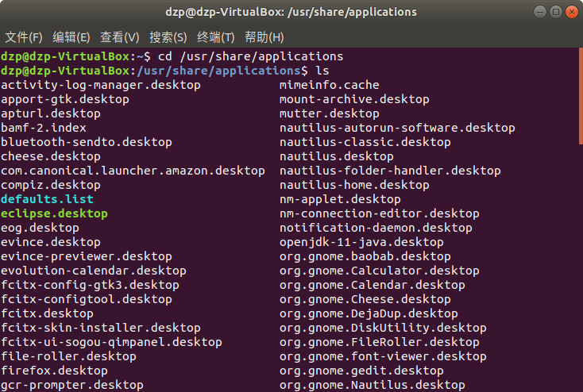Viewport: 583px width, 392px height.
Task: Click the typed cd /usr/share/applications command
Action: coord(250,56)
